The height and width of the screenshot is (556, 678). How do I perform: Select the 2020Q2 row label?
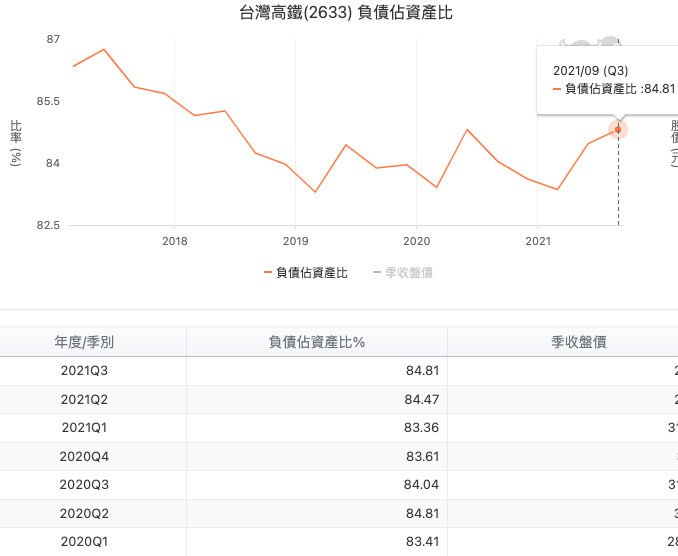84,514
